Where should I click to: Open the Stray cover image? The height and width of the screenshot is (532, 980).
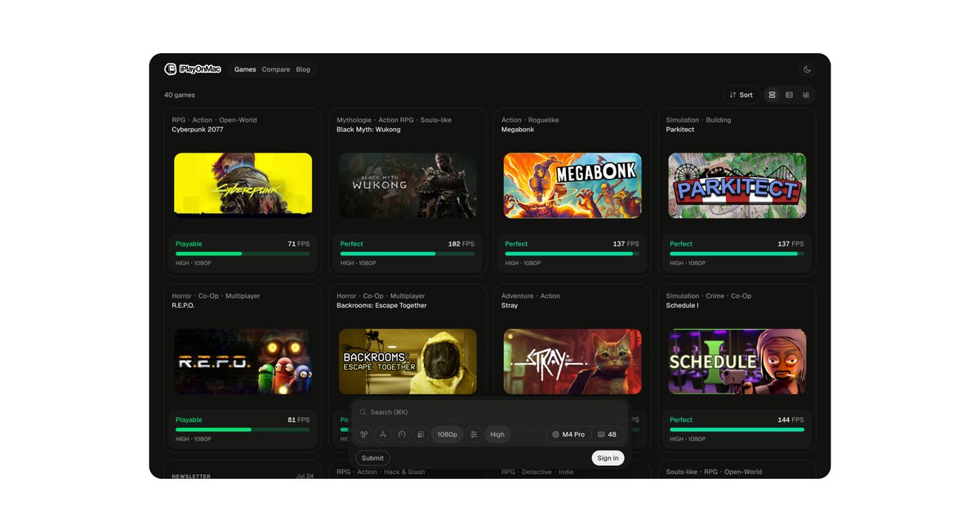click(572, 361)
